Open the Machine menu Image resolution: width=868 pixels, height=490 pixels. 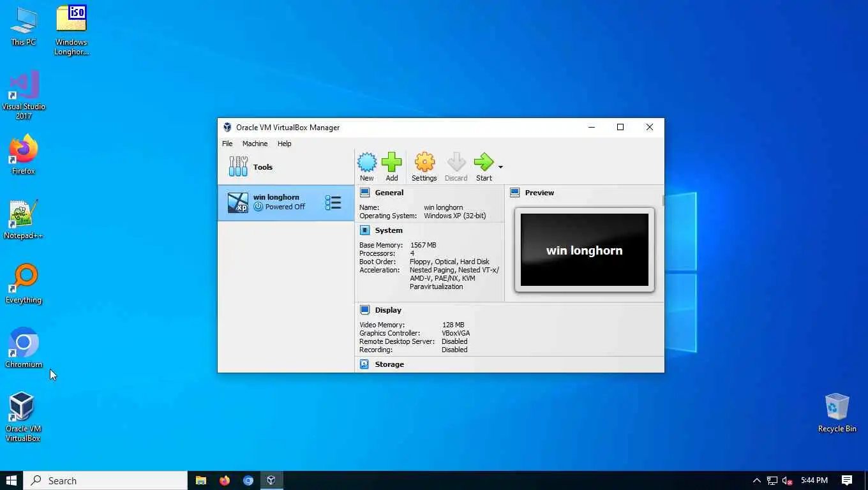pyautogui.click(x=255, y=144)
